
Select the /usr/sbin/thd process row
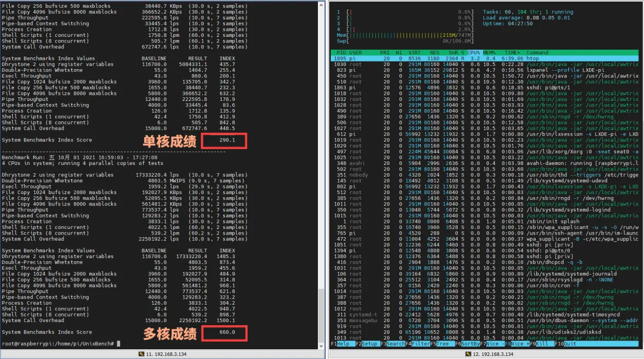click(x=485, y=175)
